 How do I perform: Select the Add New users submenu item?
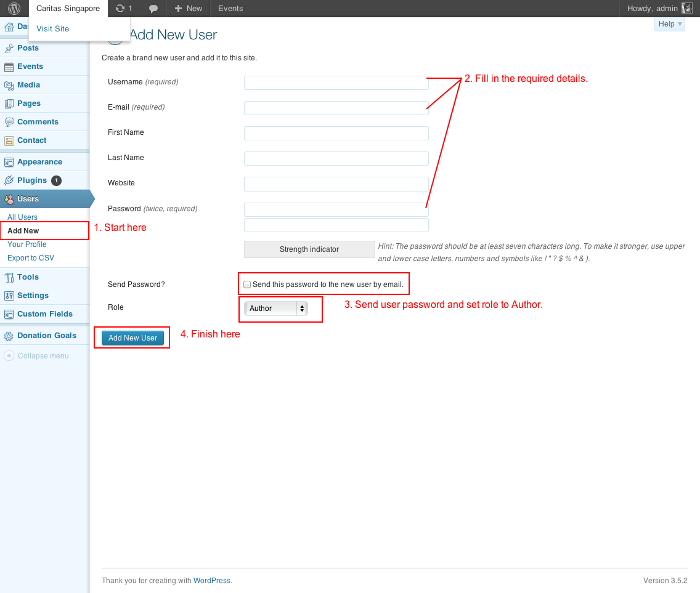point(23,231)
